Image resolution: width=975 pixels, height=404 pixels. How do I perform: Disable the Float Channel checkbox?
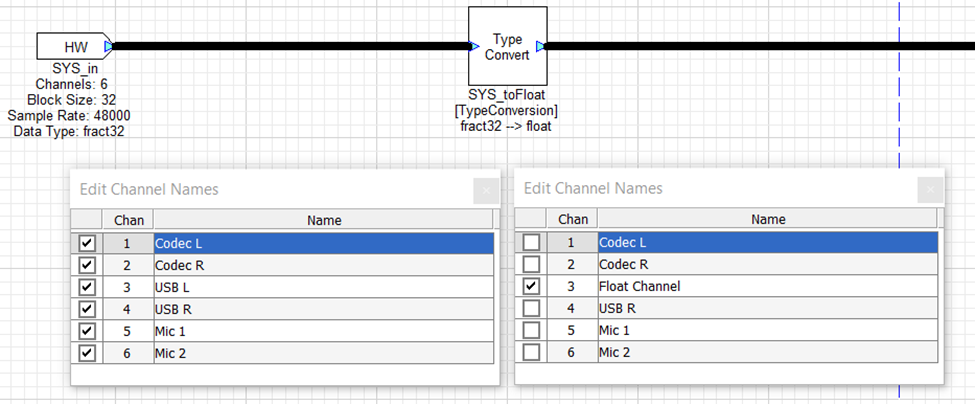[530, 287]
